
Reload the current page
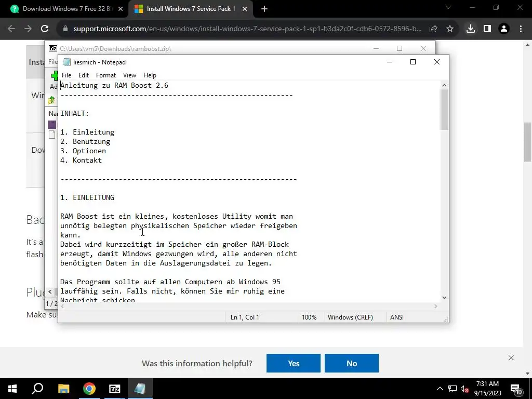click(45, 29)
